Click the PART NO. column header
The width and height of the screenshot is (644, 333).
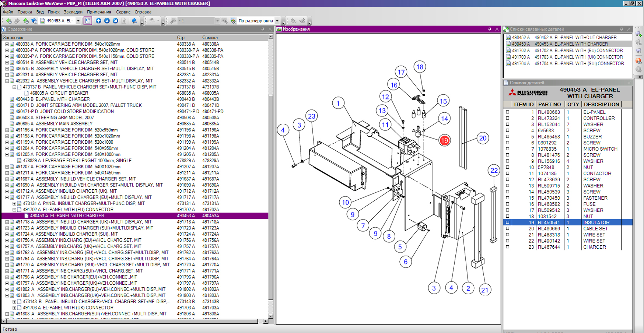coord(550,105)
